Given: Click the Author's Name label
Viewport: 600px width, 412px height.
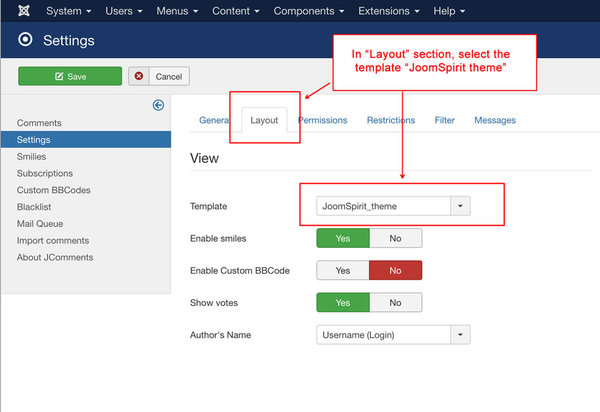Looking at the screenshot, I should (220, 335).
